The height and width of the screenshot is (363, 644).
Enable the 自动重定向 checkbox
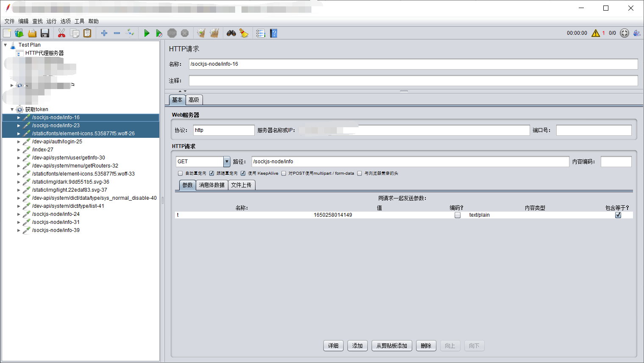click(x=180, y=173)
